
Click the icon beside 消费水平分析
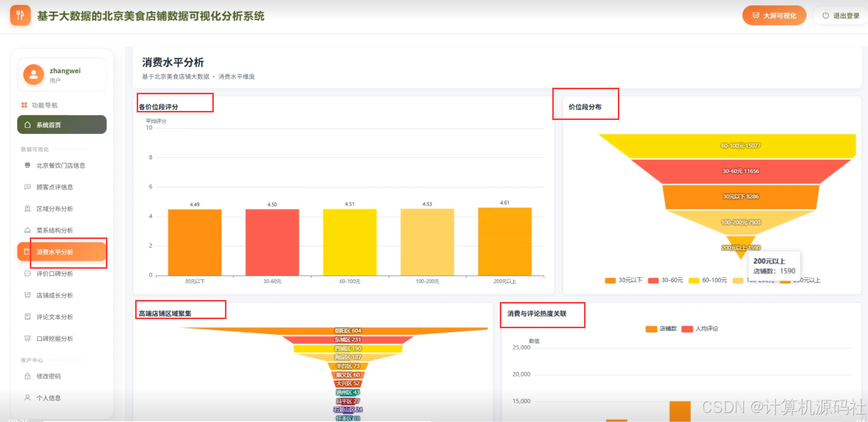point(27,252)
